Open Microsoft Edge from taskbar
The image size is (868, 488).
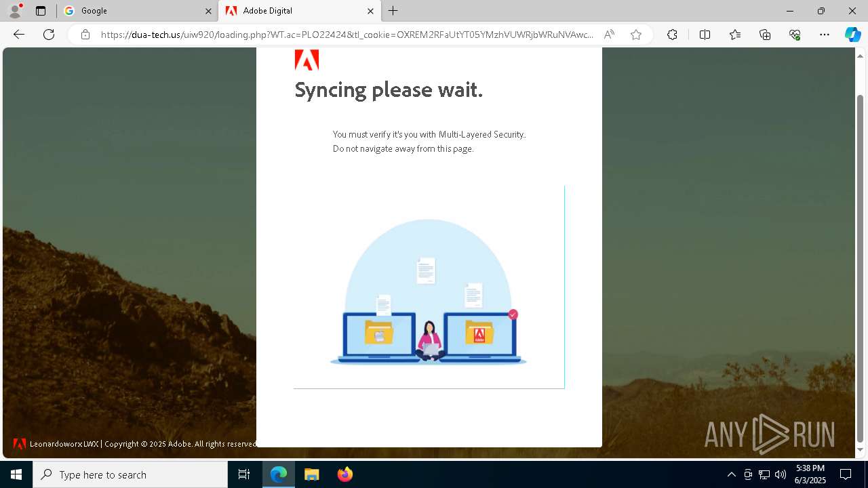pyautogui.click(x=279, y=474)
